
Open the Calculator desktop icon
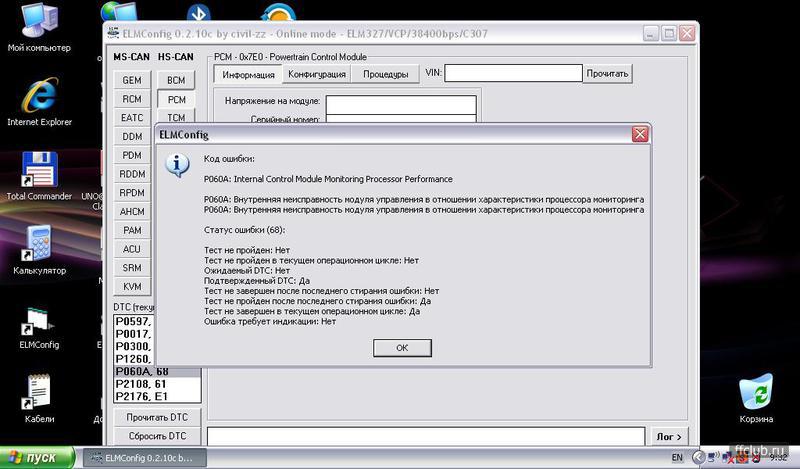point(38,245)
